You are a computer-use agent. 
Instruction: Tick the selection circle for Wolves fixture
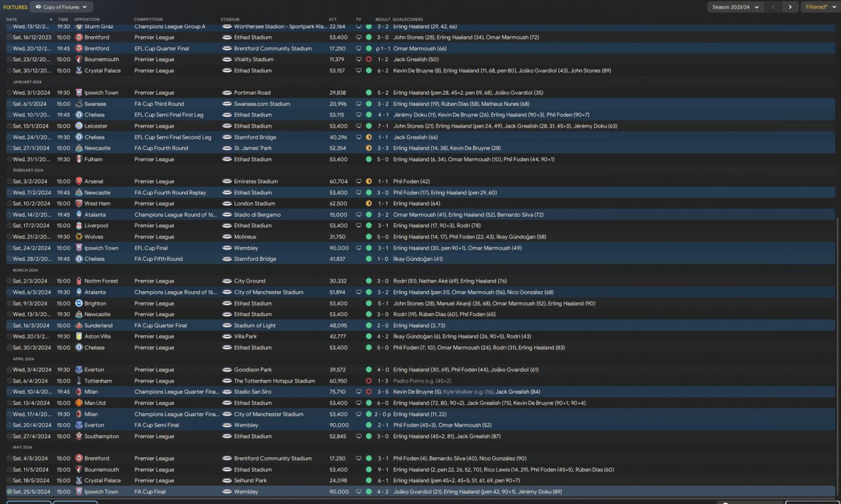tap(9, 237)
